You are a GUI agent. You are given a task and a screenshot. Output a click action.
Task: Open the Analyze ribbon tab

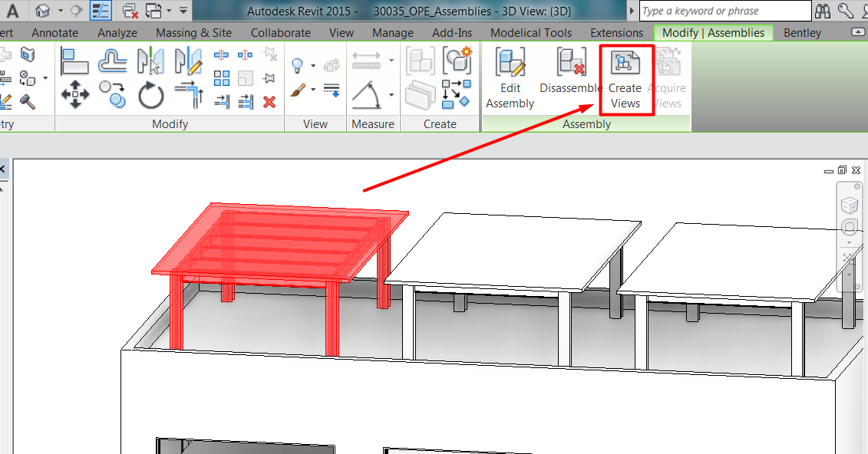[x=117, y=33]
